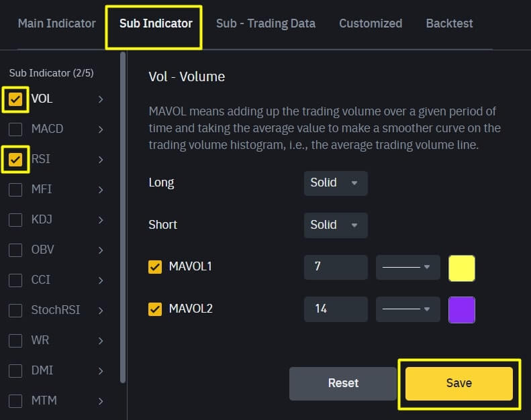The image size is (531, 420).
Task: Expand MTM settings chevron
Action: click(x=101, y=401)
